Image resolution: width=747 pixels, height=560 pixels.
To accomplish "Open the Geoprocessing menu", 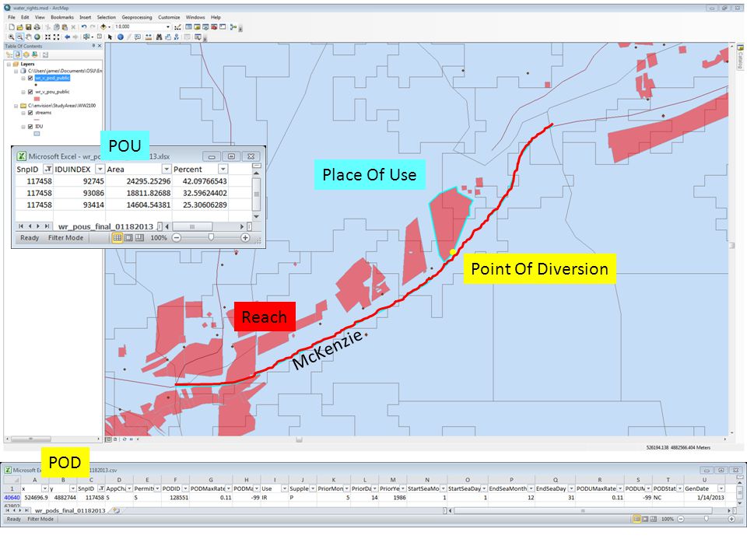I will coord(137,17).
